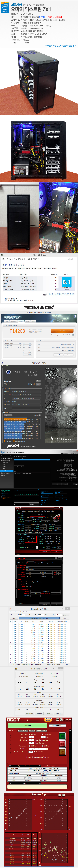The height and width of the screenshot is (868, 78).
Task: Open Graphs menu in LinX
Action: 22,612
